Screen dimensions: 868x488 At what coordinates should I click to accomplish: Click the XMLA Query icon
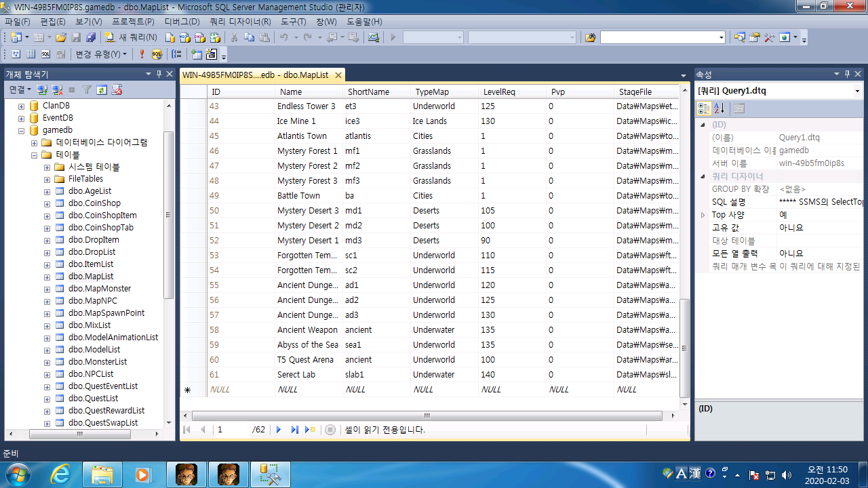(x=215, y=37)
